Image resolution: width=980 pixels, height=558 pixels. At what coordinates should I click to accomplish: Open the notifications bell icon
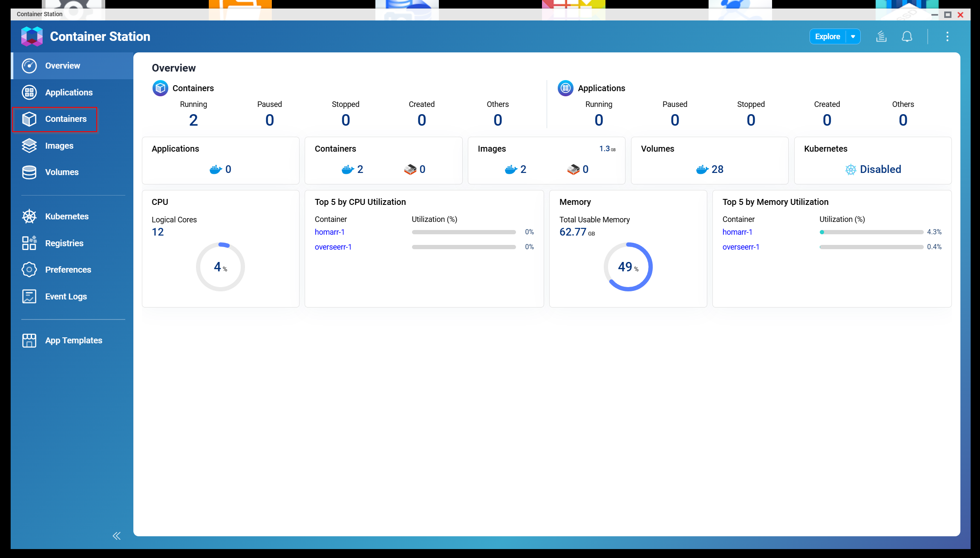[907, 37]
